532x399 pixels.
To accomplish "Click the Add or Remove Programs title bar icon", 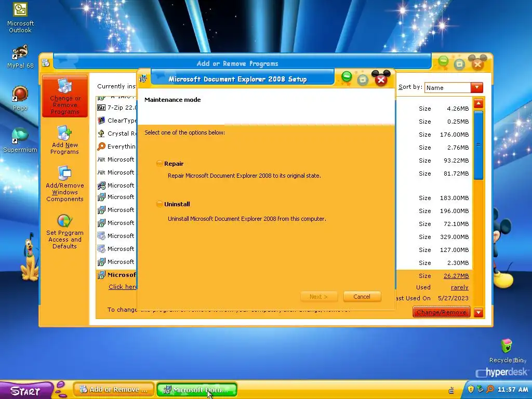I will tap(46, 63).
